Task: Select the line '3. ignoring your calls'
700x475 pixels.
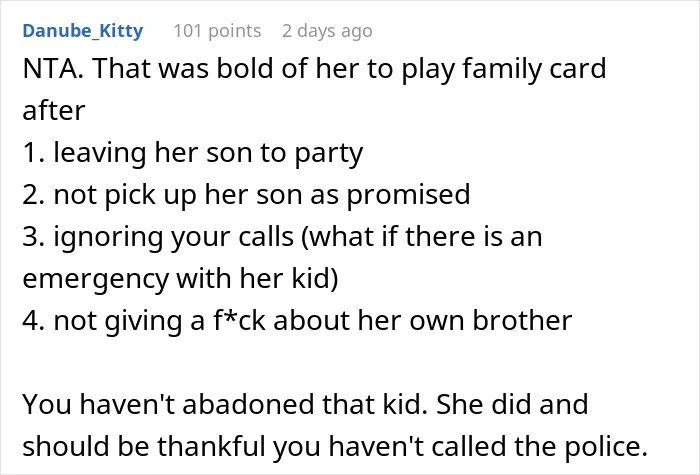Action: point(282,237)
